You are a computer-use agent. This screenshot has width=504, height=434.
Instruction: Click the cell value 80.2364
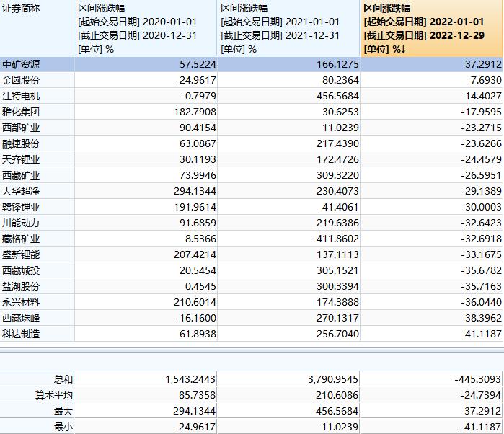point(340,80)
